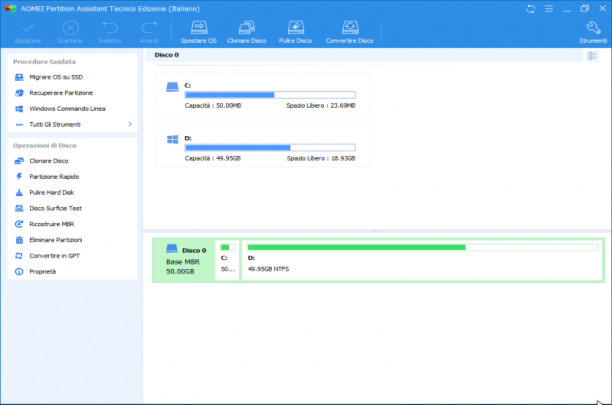Screen dimensions: 612x405
Task: Select the C: block in disk map
Action: click(x=227, y=260)
